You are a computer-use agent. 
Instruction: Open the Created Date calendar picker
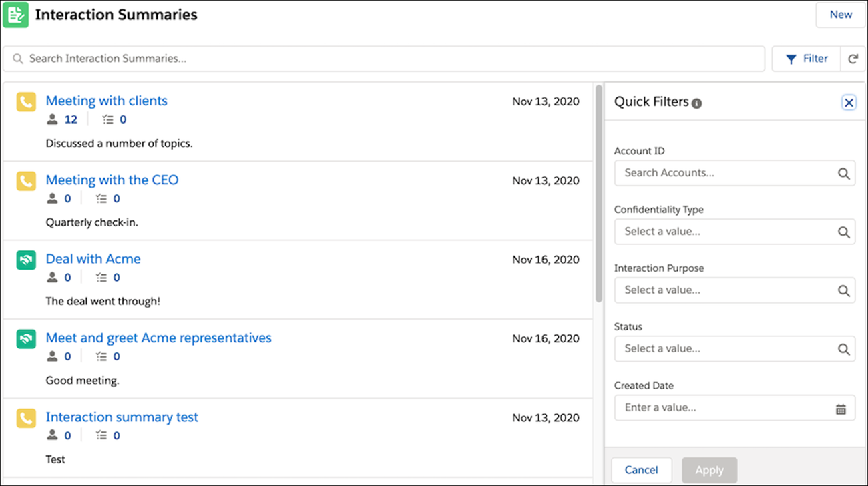(841, 409)
